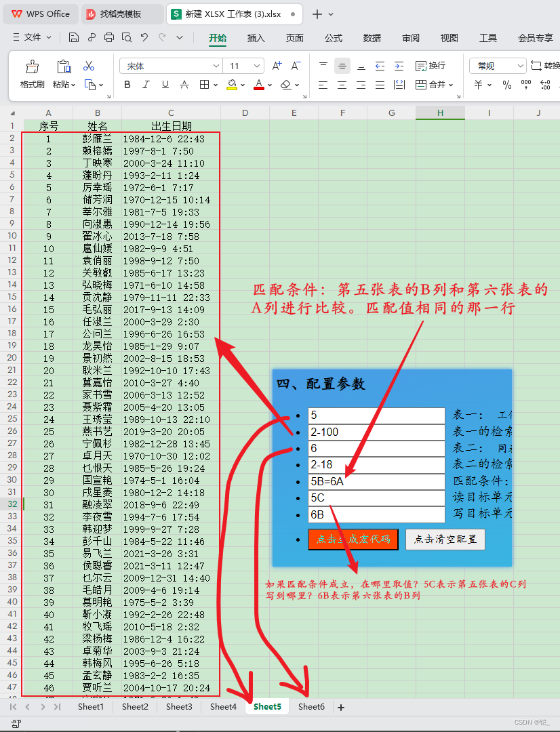560x732 pixels.
Task: Click the Undo arrow icon
Action: tap(144, 37)
